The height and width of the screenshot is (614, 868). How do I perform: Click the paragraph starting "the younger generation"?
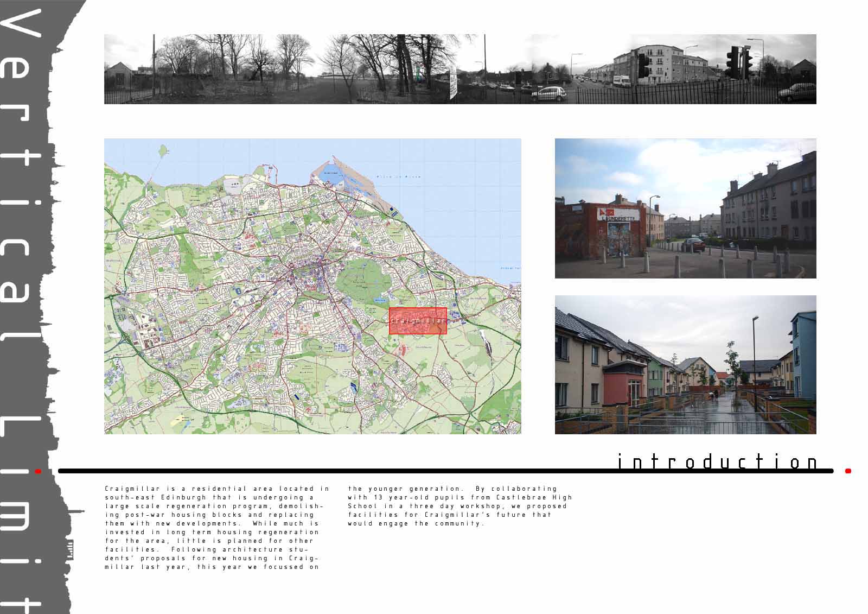click(458, 506)
